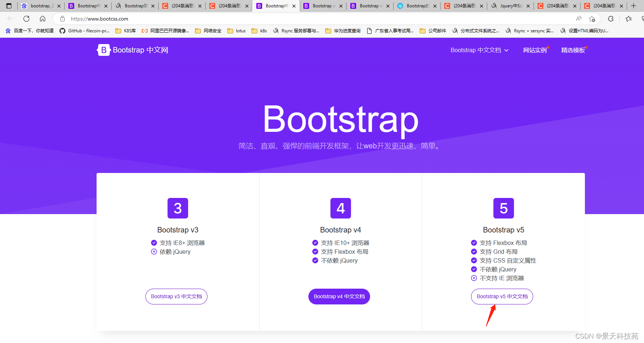The width and height of the screenshot is (644, 343).
Task: Switch to the Jquery中$ tab
Action: (510, 6)
